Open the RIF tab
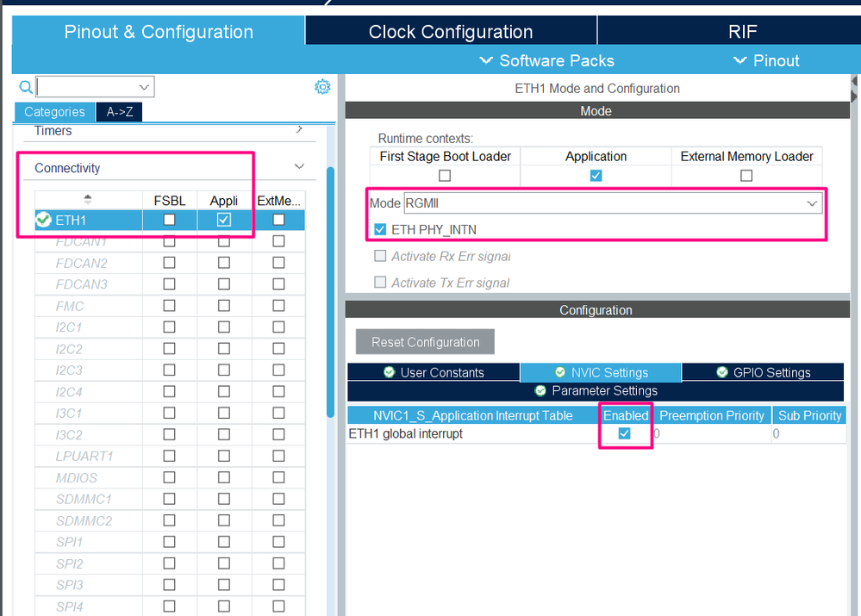This screenshot has height=616, width=861. tap(742, 31)
